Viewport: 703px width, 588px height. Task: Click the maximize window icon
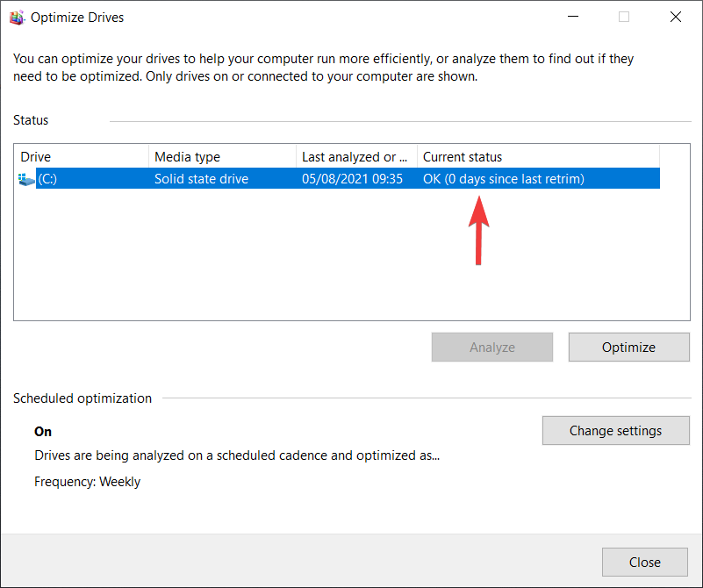click(x=624, y=17)
